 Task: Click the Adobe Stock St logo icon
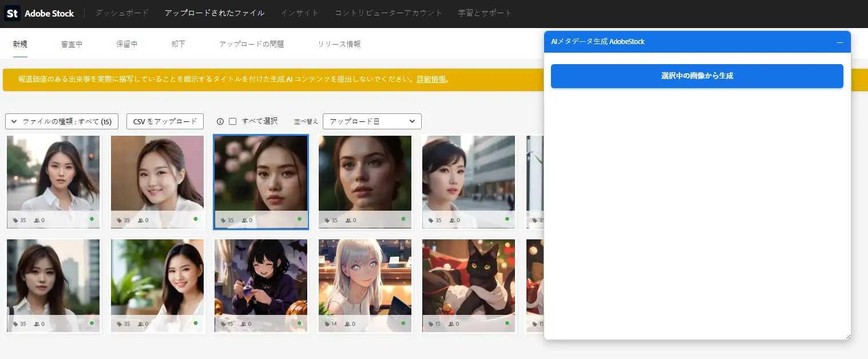12,13
